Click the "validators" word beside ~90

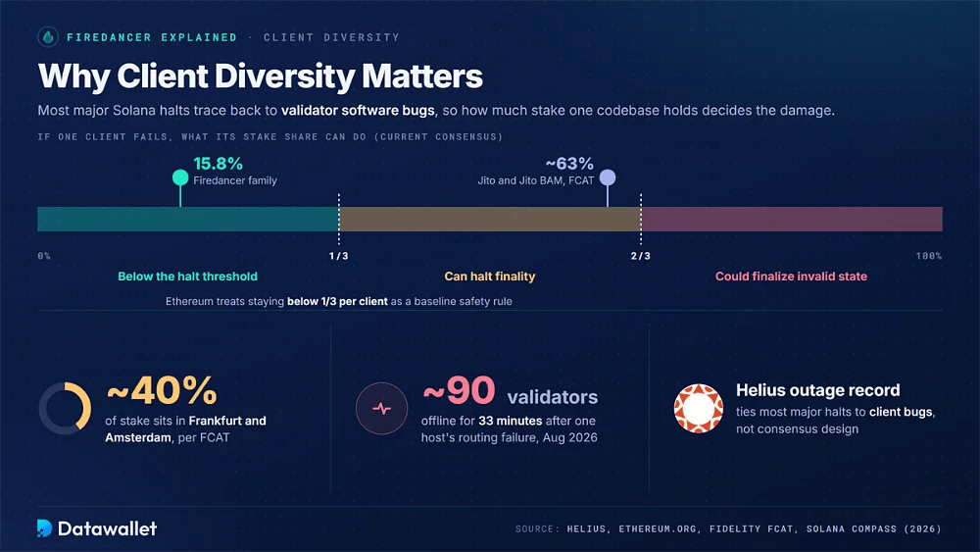point(553,397)
